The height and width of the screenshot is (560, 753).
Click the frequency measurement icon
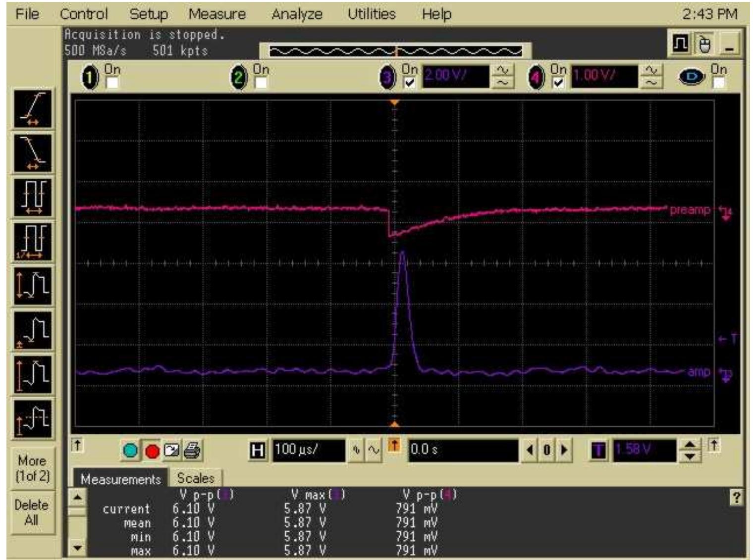[x=33, y=242]
